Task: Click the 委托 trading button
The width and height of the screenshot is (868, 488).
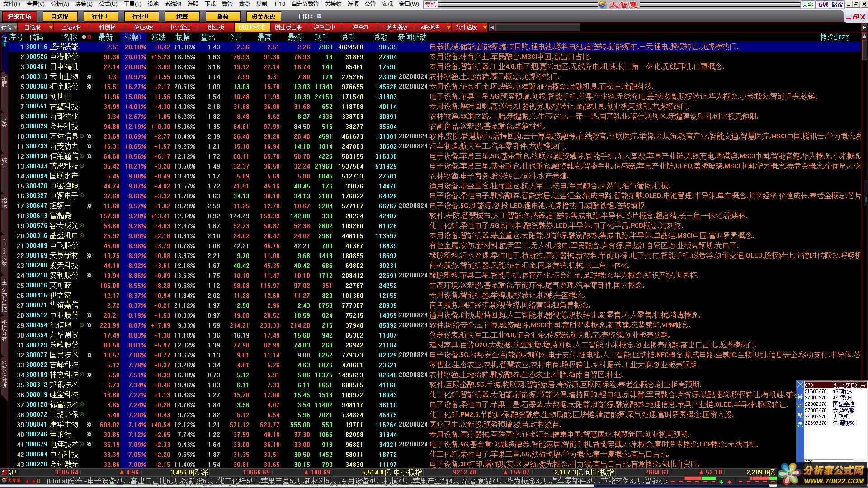Action: pyautogui.click(x=430, y=5)
